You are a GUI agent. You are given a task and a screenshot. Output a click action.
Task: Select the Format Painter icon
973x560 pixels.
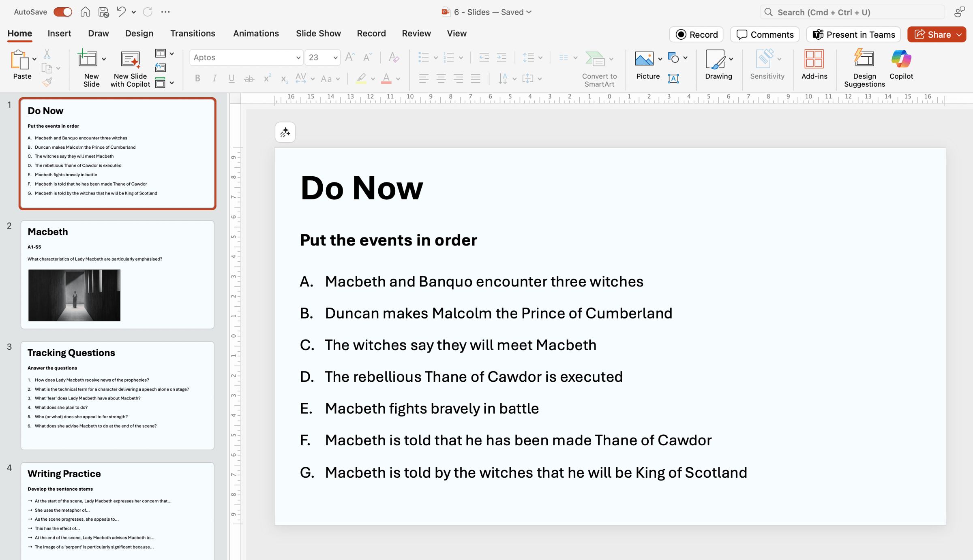pos(47,82)
